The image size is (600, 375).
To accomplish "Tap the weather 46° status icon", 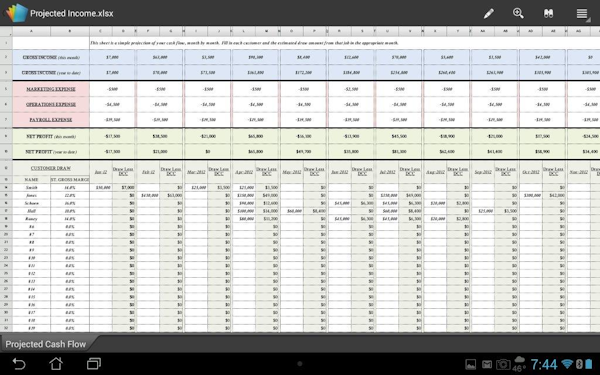I will pos(518,364).
